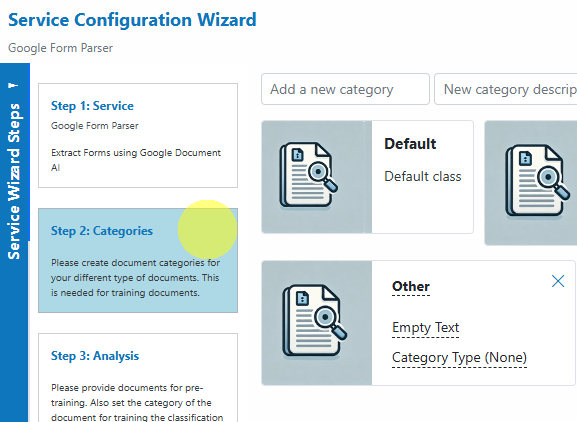
Task: Collapse the Service Wizard Steps sidebar arrow
Action: coord(13,85)
